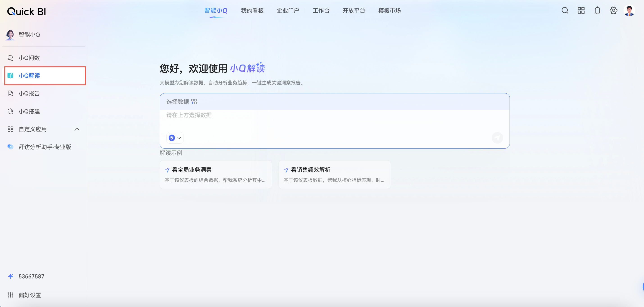Open the 开放平台 tab
The image size is (644, 307).
(354, 11)
